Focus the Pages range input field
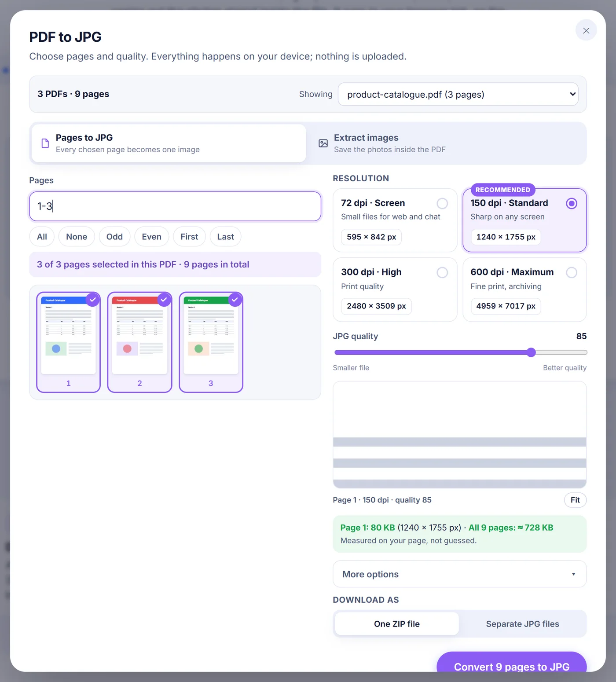 [x=175, y=206]
